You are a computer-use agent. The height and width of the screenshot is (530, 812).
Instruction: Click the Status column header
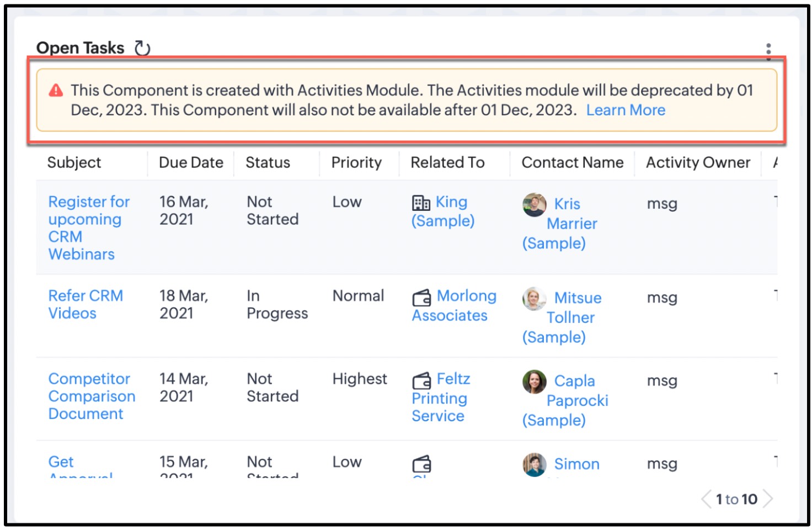point(268,163)
